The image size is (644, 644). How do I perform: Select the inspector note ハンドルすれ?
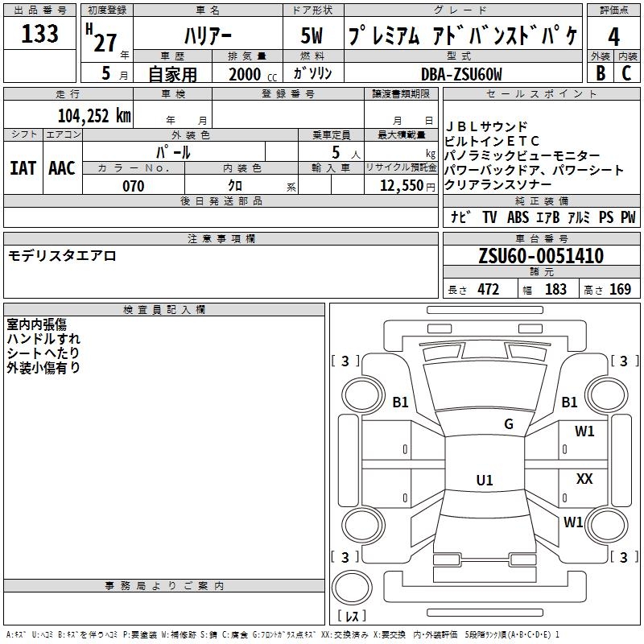(x=43, y=339)
